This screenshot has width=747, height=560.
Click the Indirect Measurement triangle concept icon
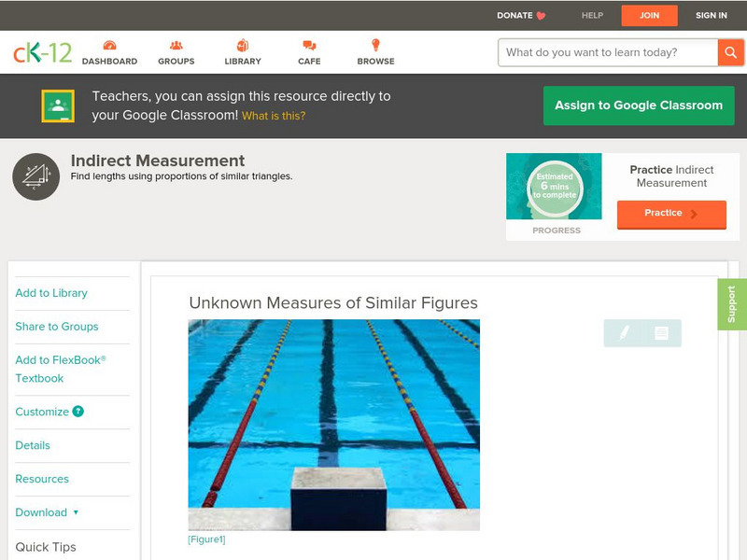(x=36, y=176)
